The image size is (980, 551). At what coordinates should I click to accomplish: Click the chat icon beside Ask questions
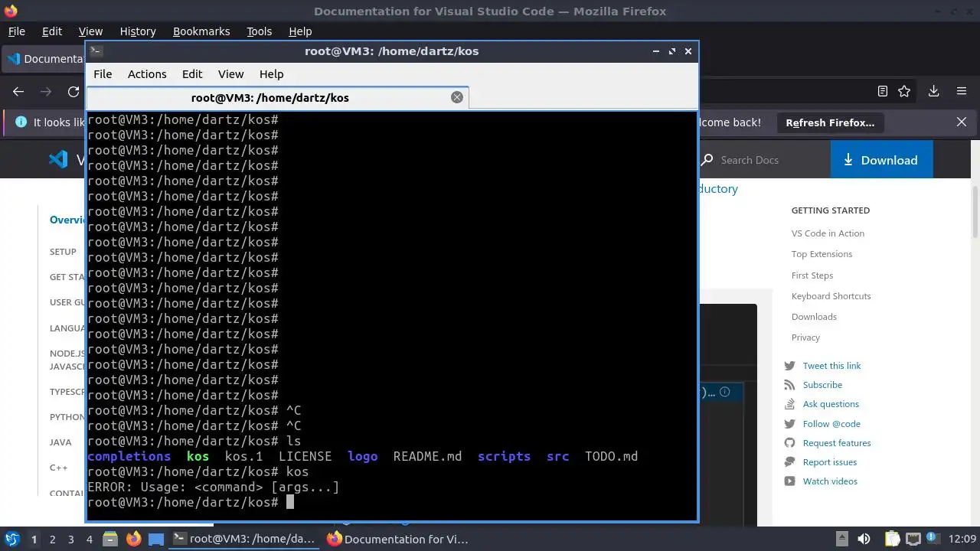click(790, 404)
